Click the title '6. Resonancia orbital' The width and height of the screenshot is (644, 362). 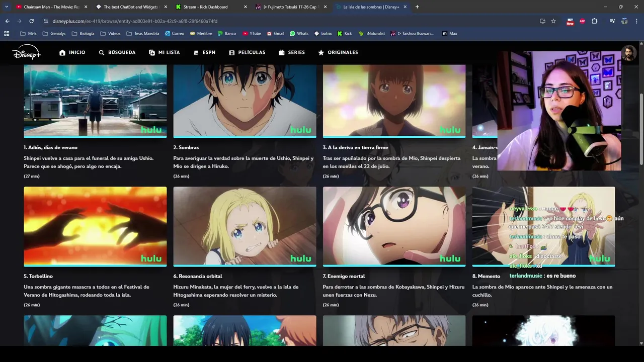click(x=198, y=276)
